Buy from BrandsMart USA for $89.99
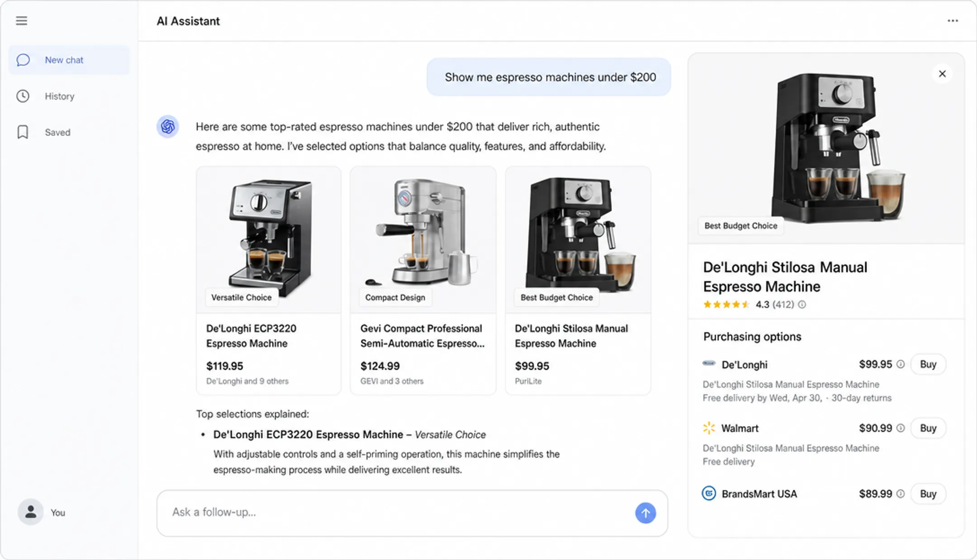977x560 pixels. click(928, 494)
